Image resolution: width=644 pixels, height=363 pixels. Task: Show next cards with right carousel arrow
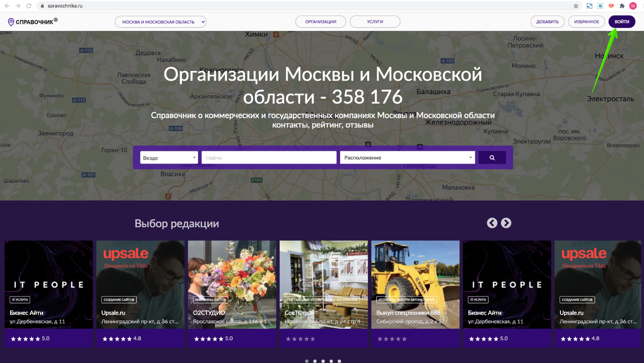506,223
